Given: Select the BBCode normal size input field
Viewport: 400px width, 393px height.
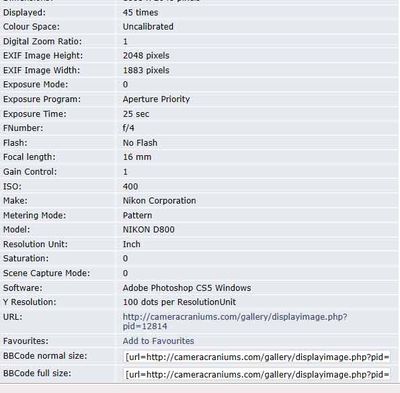Looking at the screenshot, I should [x=257, y=357].
